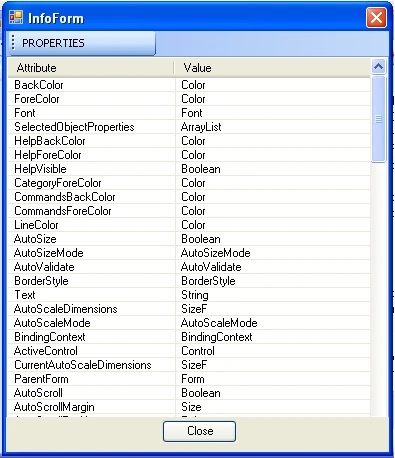Click the toolbar grip handle dots
The image size is (395, 458).
13,43
